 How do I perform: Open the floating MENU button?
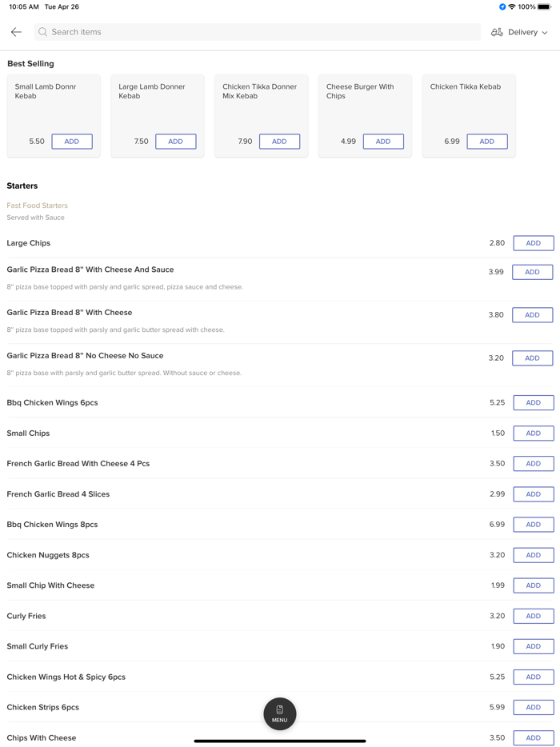(x=280, y=713)
